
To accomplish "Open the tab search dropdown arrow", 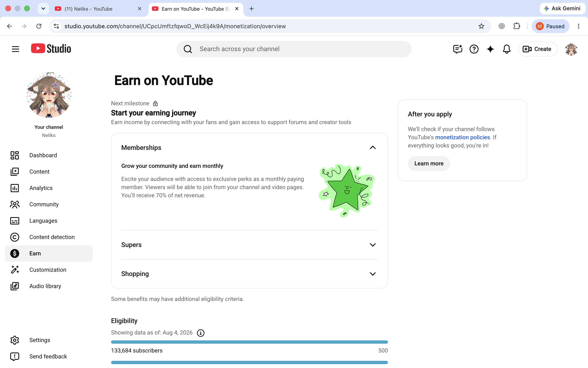I will click(43, 9).
